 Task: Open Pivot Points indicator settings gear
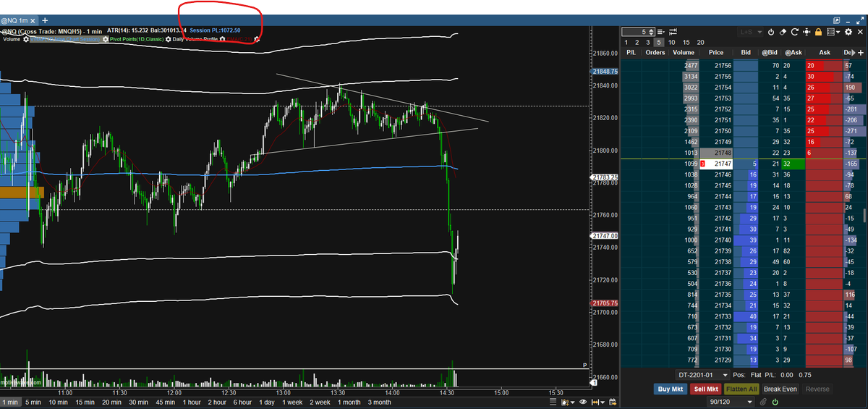pyautogui.click(x=169, y=39)
